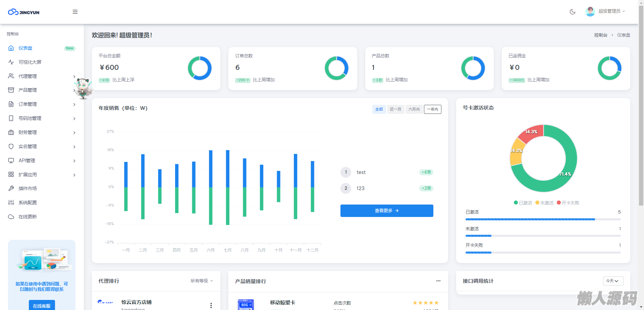Click the three-dot menu in 产品销量排行
Screen dimensions: 644x310
point(438,281)
